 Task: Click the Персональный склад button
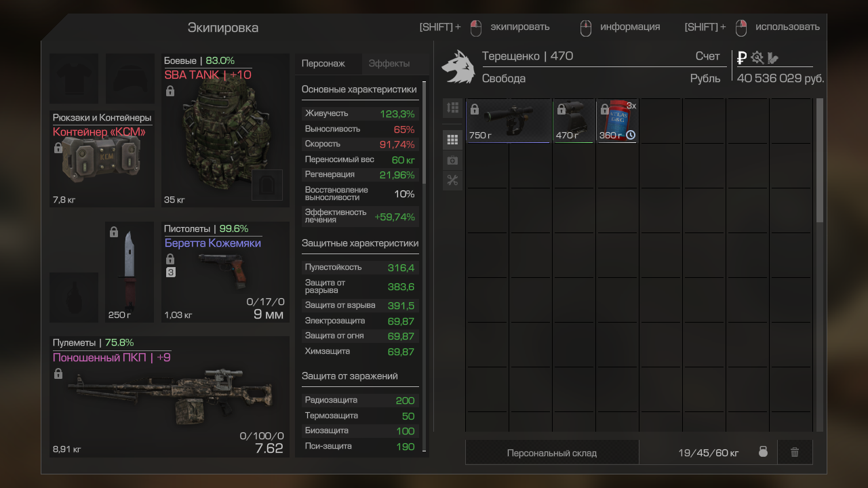pos(552,452)
